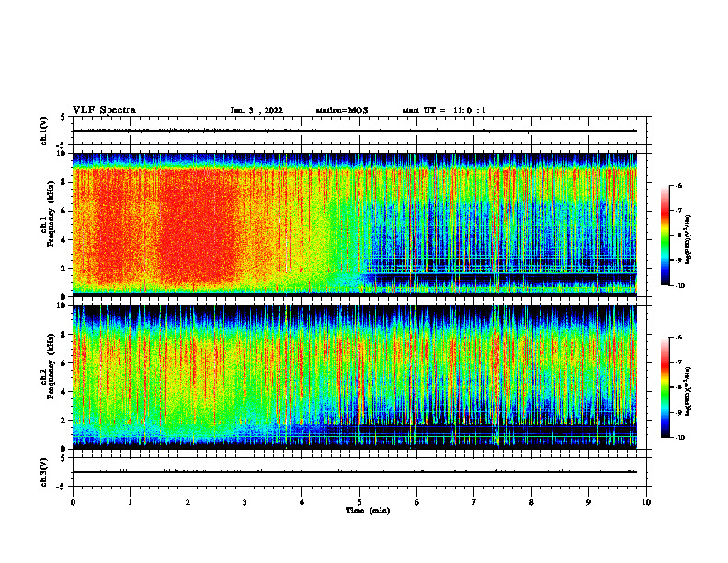Click the "-5" tick on ch.3(V) axis
This screenshot has height=563, width=728.
[x=62, y=487]
